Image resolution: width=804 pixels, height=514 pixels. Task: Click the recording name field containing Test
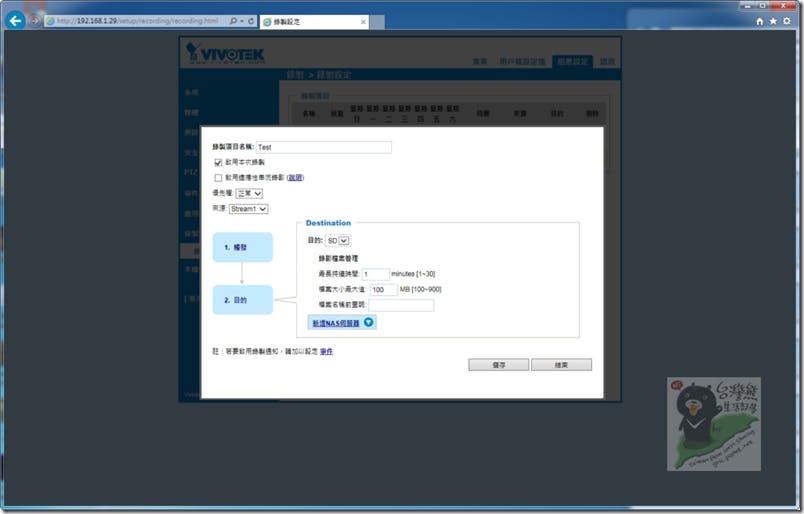pos(324,147)
